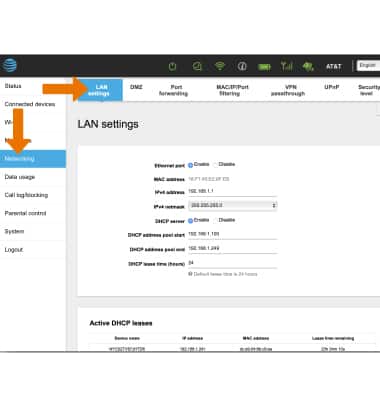The width and height of the screenshot is (380, 400).
Task: Open the Security level tab
Action: pyautogui.click(x=368, y=90)
